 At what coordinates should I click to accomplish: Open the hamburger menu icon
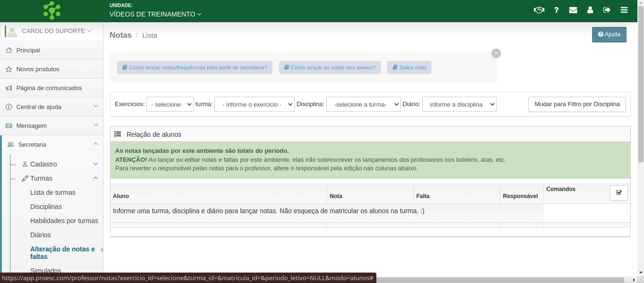(x=624, y=10)
